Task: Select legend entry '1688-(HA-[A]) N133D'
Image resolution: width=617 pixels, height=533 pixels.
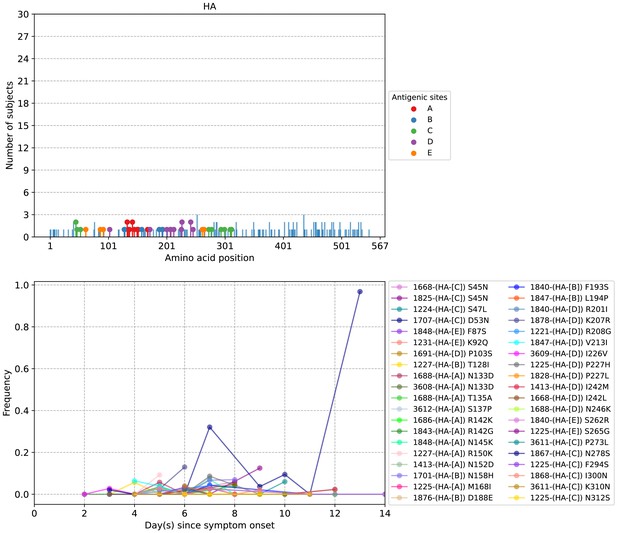Action: coord(442,376)
